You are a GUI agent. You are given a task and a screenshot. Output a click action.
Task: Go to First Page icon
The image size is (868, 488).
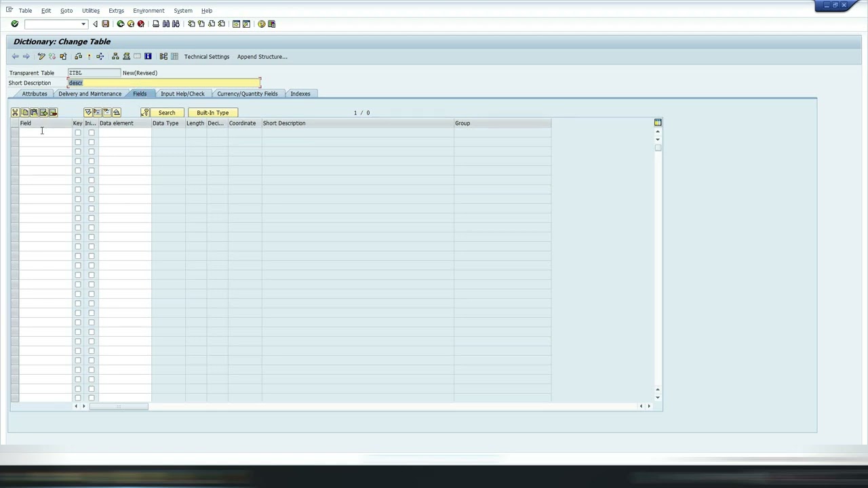pyautogui.click(x=191, y=24)
